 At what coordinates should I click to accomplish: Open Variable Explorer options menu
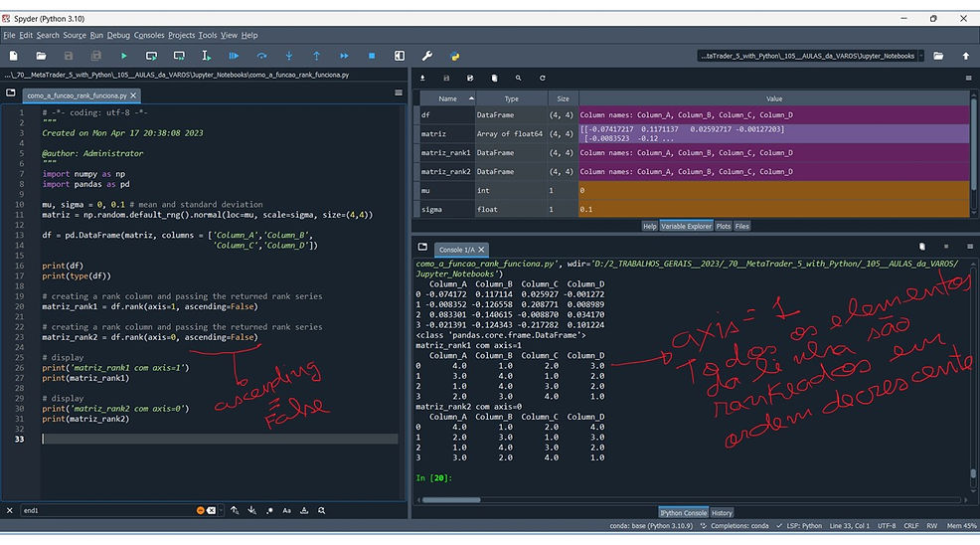click(x=968, y=79)
